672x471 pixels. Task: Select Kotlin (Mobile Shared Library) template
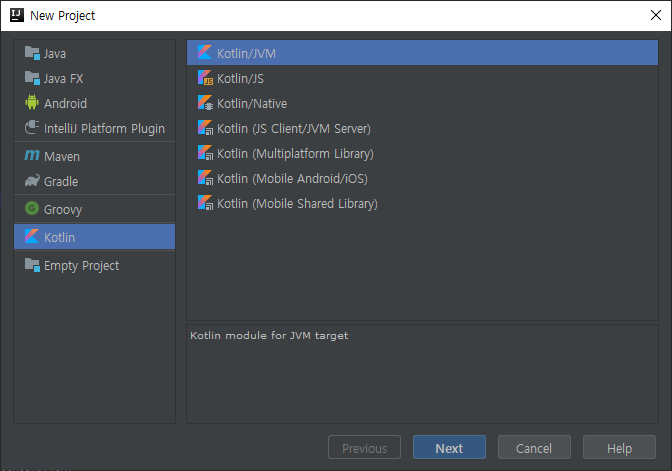pyautogui.click(x=422, y=203)
